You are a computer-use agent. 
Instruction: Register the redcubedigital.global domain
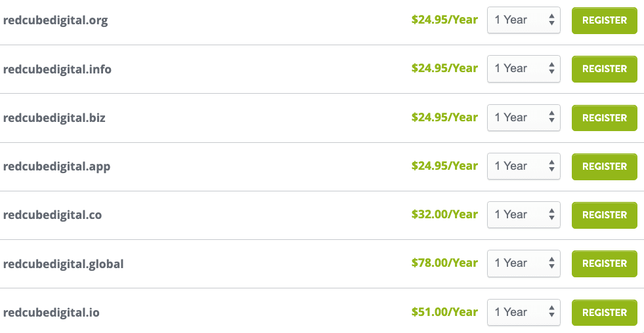[x=604, y=264]
